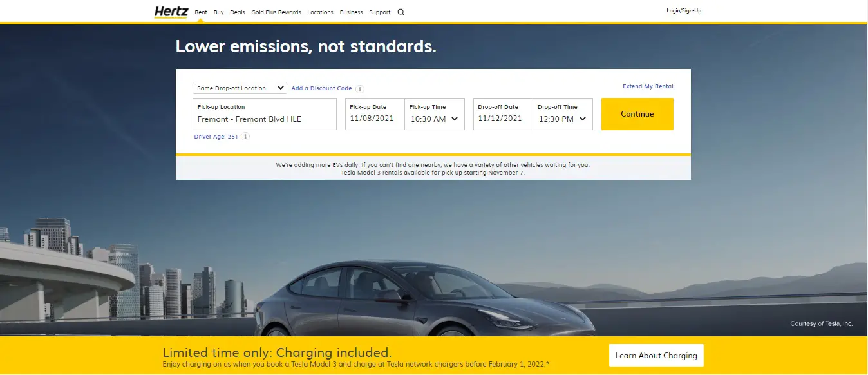
Task: Click Learn About Charging button
Action: click(657, 356)
